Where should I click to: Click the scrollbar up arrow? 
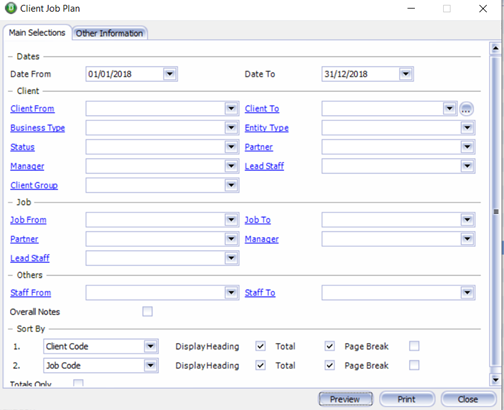495,49
